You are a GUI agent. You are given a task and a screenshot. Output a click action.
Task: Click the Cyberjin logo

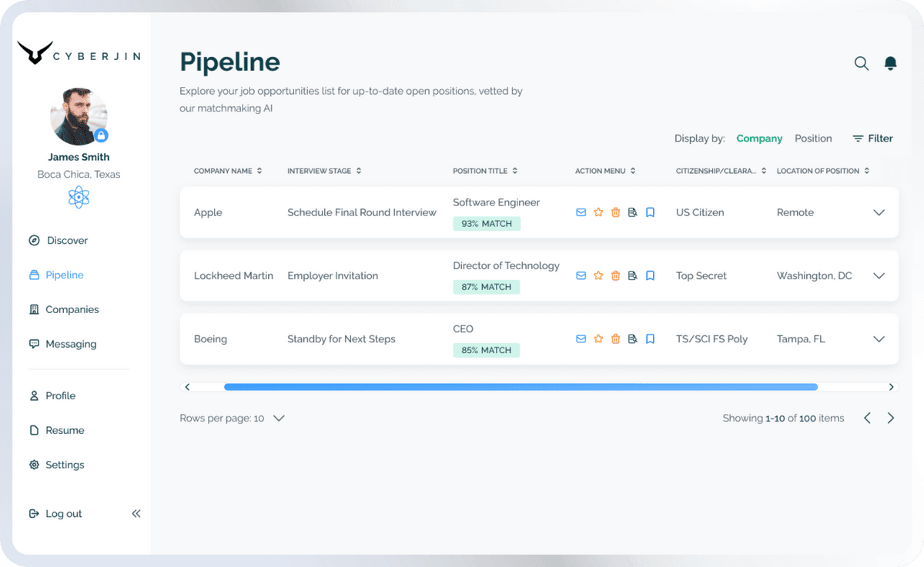point(79,54)
